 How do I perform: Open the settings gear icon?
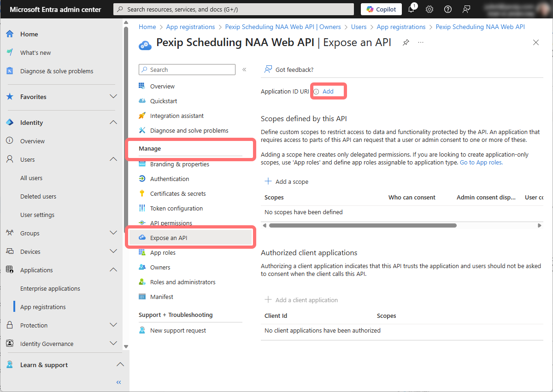coord(429,9)
